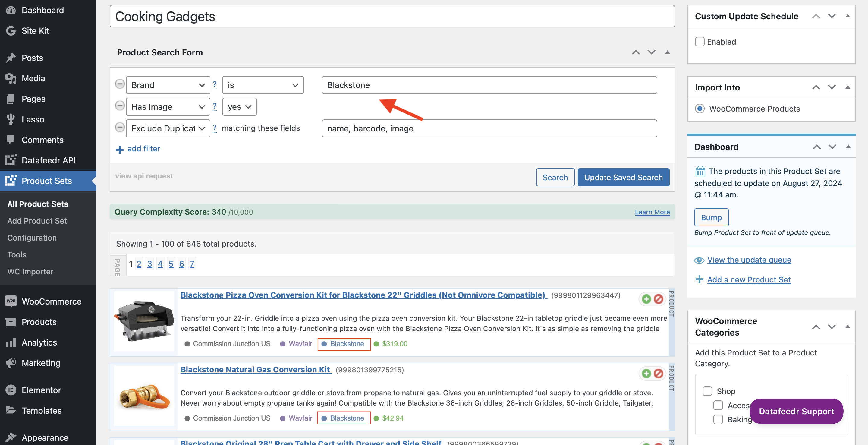Click Update Saved Search button
This screenshot has width=868, height=445.
pos(623,177)
